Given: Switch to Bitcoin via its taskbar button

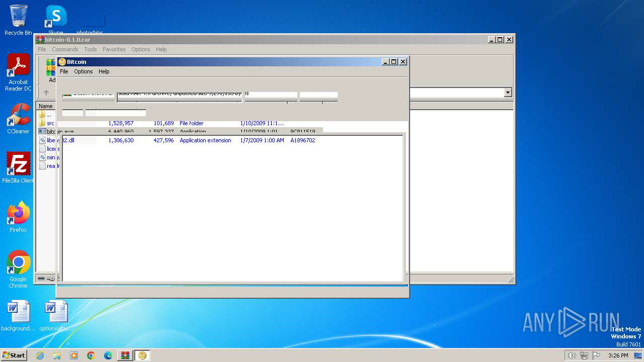Looking at the screenshot, I should (142, 355).
